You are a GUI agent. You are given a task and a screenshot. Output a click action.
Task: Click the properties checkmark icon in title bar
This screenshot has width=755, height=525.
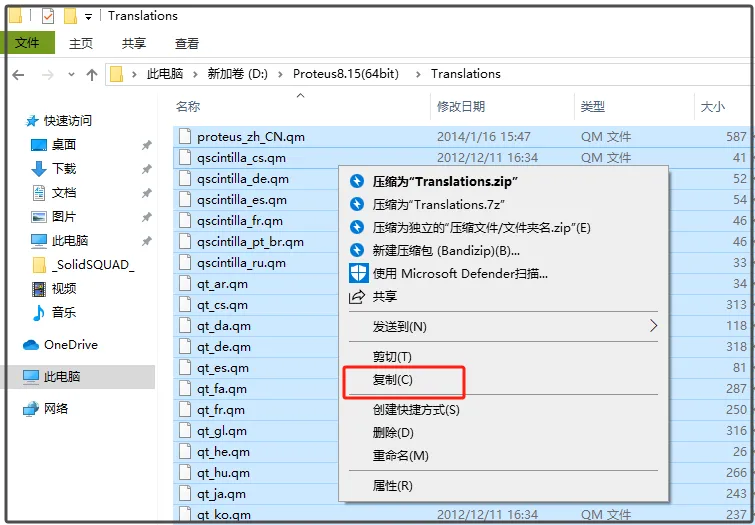48,16
